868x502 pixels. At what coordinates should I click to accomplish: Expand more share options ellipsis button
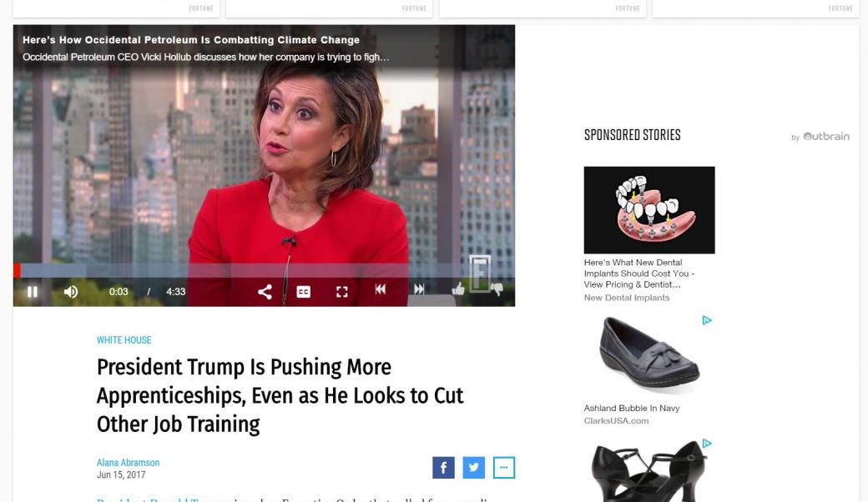(504, 468)
